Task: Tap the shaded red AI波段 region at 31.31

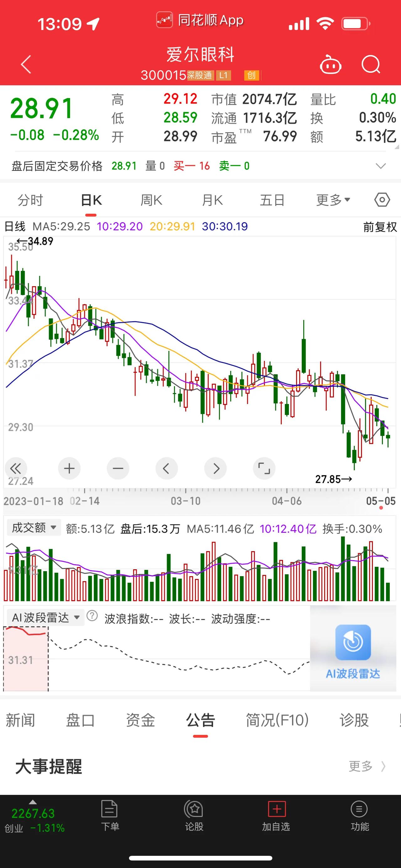Action: coord(26,660)
